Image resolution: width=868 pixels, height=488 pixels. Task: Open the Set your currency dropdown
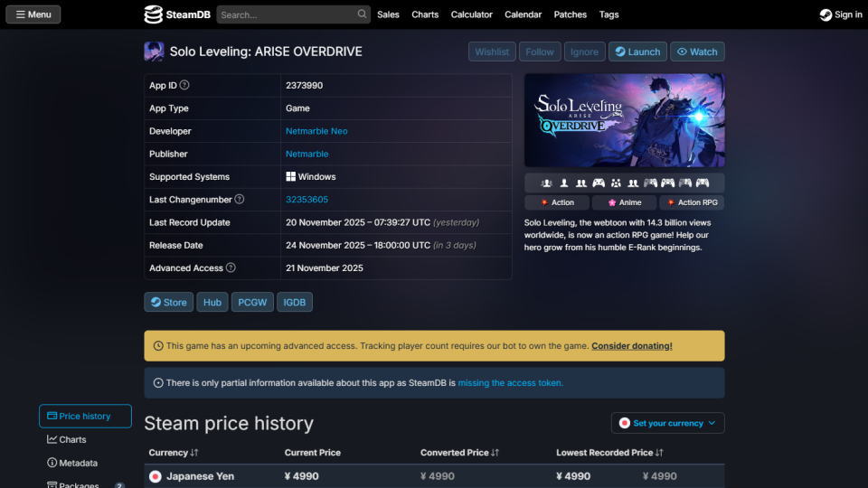pyautogui.click(x=667, y=423)
